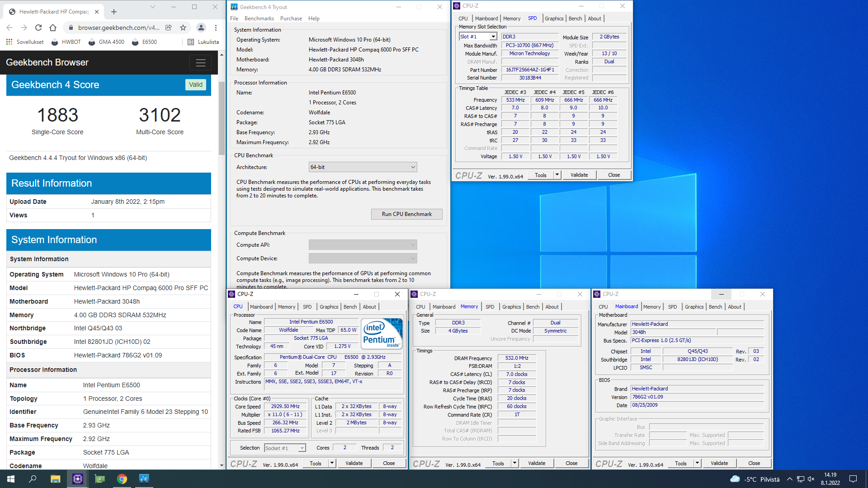Select Bench tab in SPD CPU-Z window

[575, 19]
